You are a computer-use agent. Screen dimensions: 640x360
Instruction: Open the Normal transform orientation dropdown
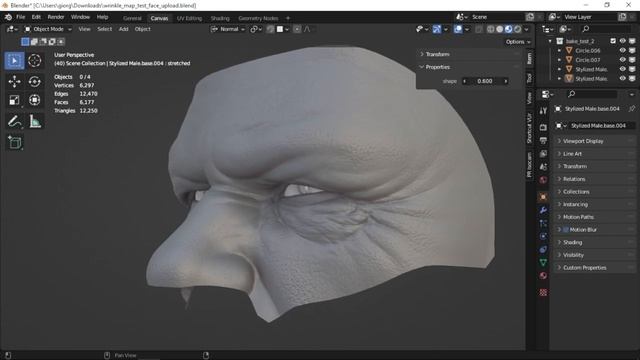tap(228, 29)
